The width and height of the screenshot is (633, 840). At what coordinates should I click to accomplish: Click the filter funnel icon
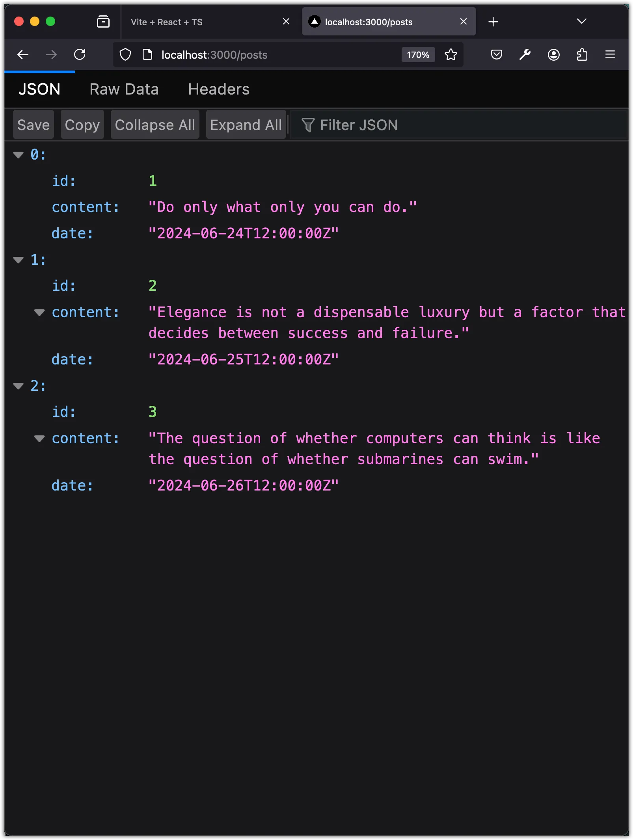[308, 125]
